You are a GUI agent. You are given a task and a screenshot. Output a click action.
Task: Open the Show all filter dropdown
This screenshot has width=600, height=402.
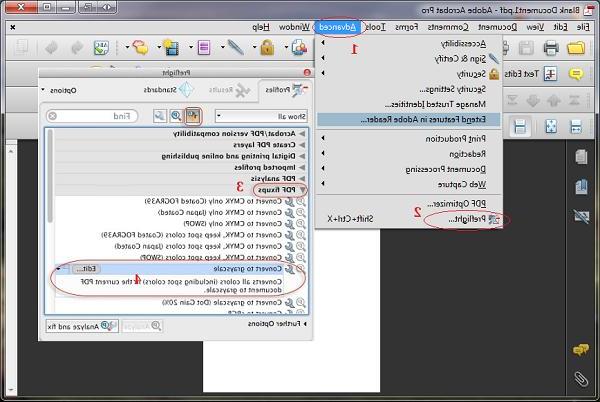262,116
